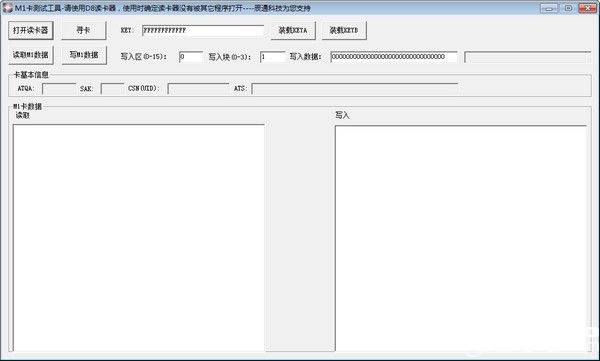
Task: Click the ATS info field
Action: (x=355, y=88)
